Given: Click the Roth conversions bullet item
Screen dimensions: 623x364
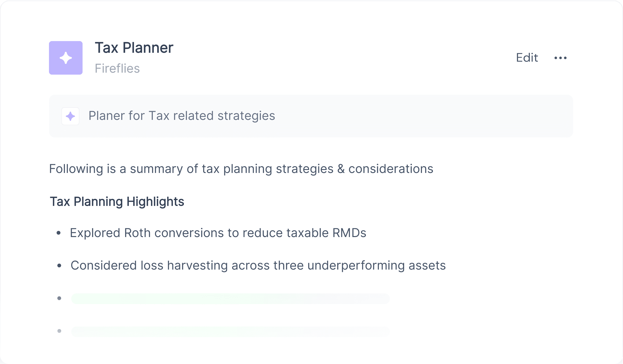Looking at the screenshot, I should tap(218, 233).
